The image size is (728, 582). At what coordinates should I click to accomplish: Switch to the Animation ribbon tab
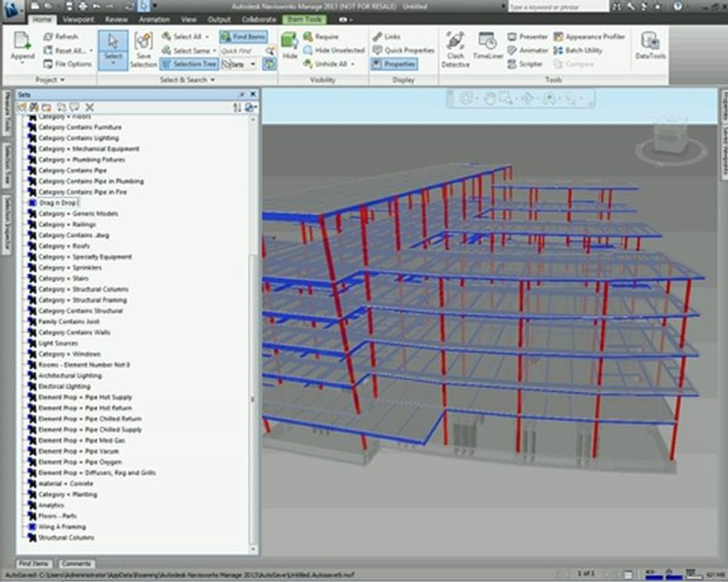click(154, 19)
